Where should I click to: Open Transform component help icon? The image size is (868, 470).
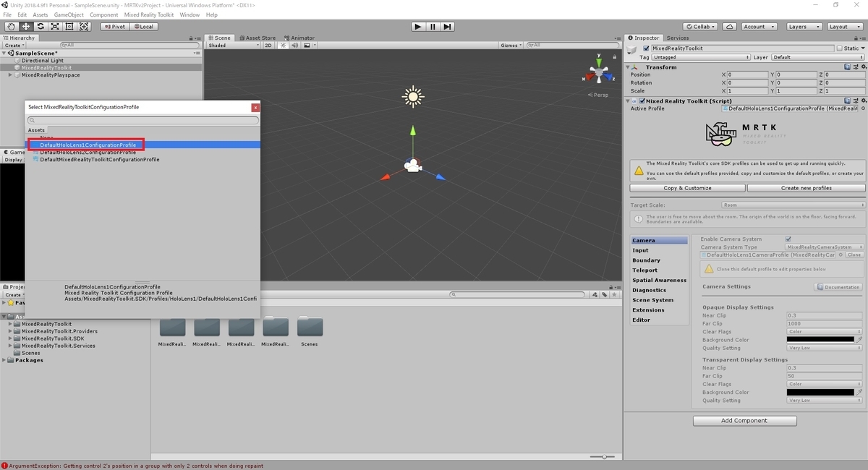[848, 67]
